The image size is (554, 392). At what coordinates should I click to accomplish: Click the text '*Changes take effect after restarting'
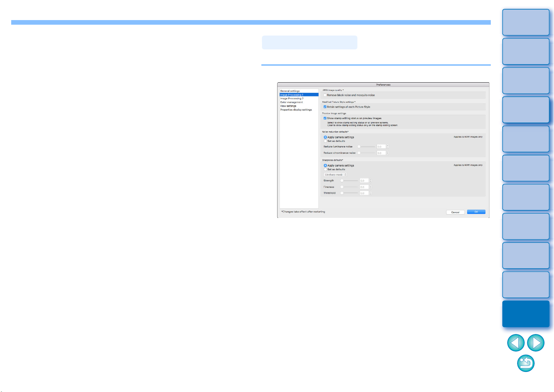click(x=303, y=212)
